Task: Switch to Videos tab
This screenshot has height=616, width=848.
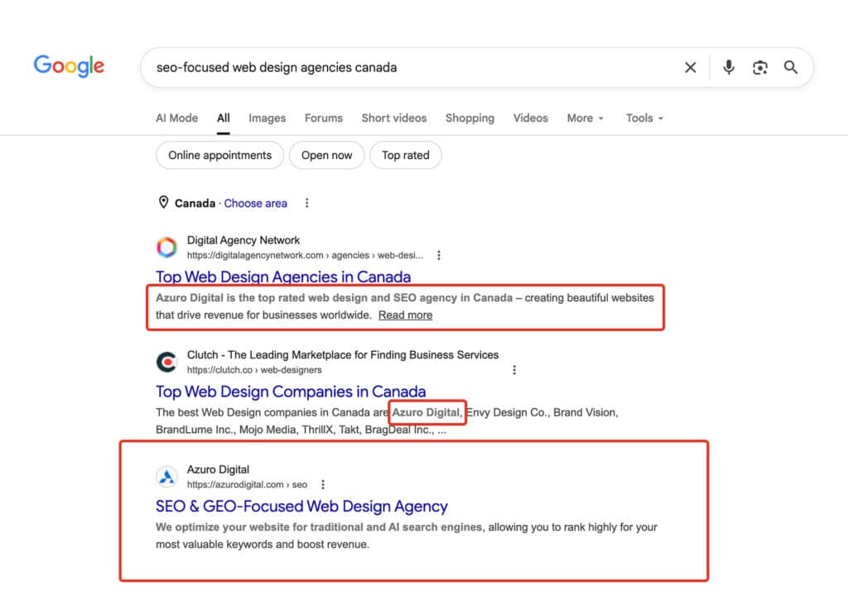Action: 531,118
